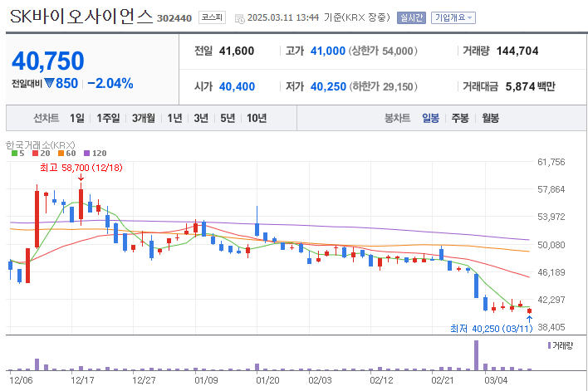Click the 선차트 section label
Screen dimensions: 588x391
[47, 118]
